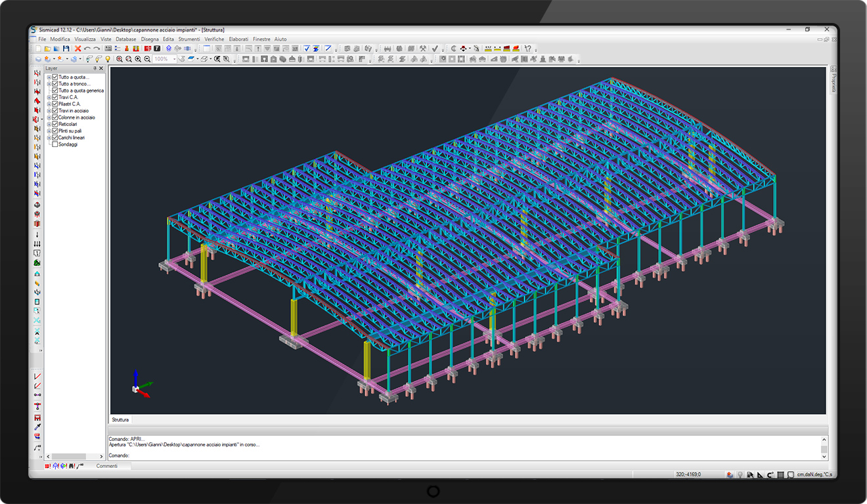867x504 pixels.
Task: Click the open folder icon
Action: tap(48, 49)
